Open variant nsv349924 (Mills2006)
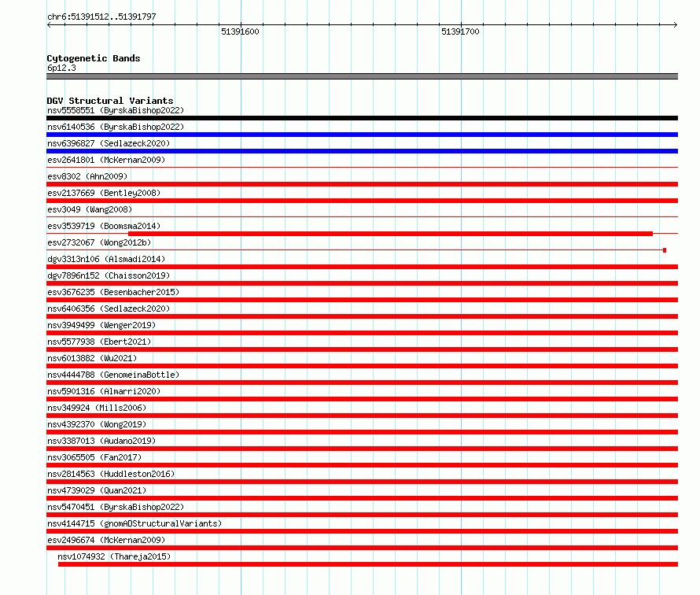This screenshot has width=700, height=595. coord(97,408)
